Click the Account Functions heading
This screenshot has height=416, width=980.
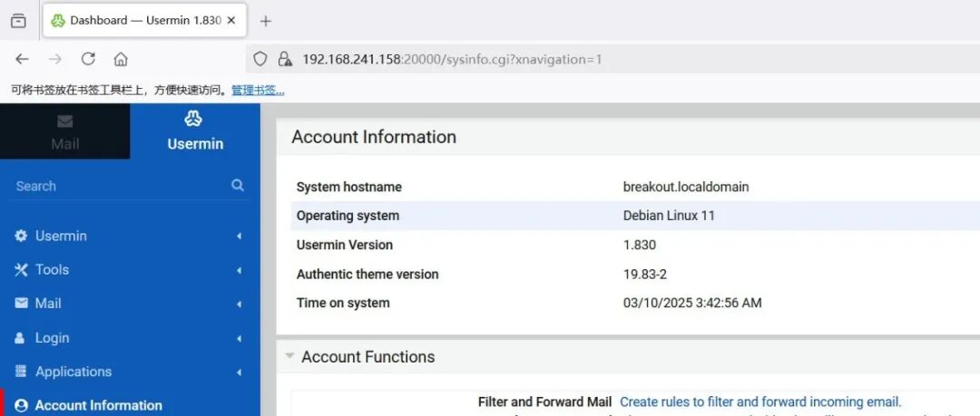pos(368,357)
